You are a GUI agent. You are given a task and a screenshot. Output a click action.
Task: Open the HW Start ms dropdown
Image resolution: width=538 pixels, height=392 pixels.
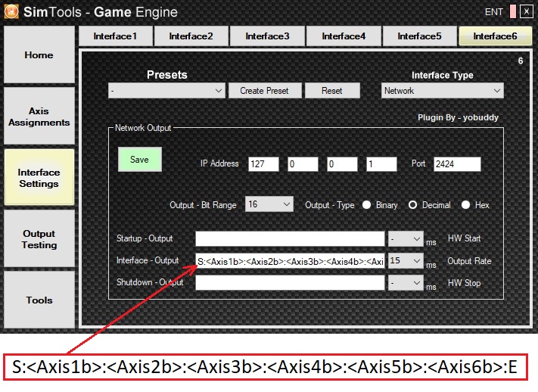[406, 238]
